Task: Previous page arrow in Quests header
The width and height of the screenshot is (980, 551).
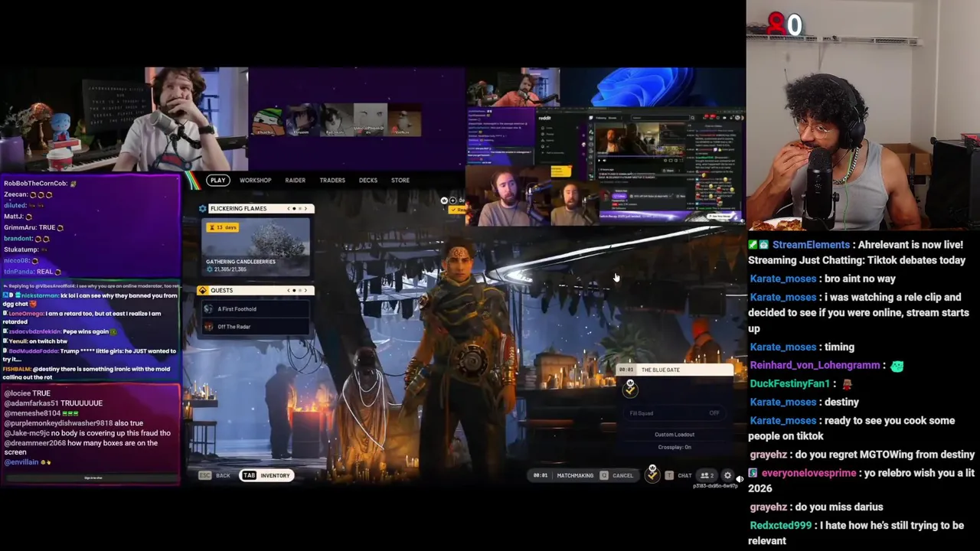Action: click(289, 290)
